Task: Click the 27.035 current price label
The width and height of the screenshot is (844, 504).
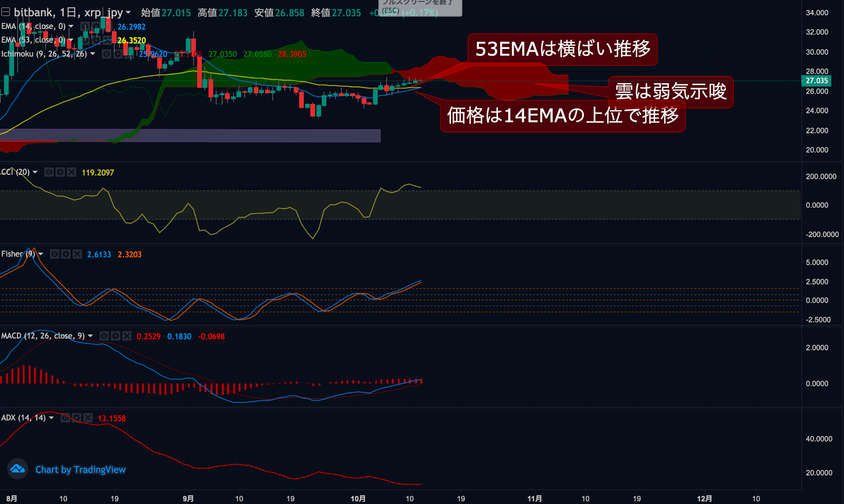Action: click(x=816, y=81)
